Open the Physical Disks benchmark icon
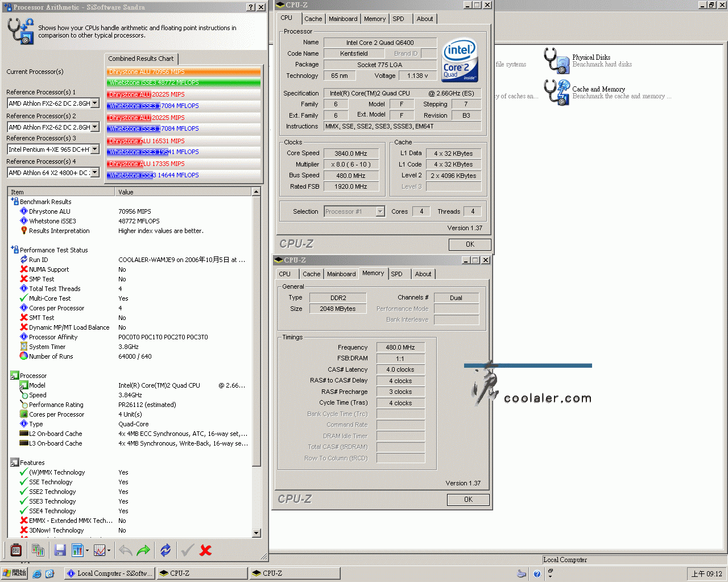728x582 pixels. pos(556,61)
